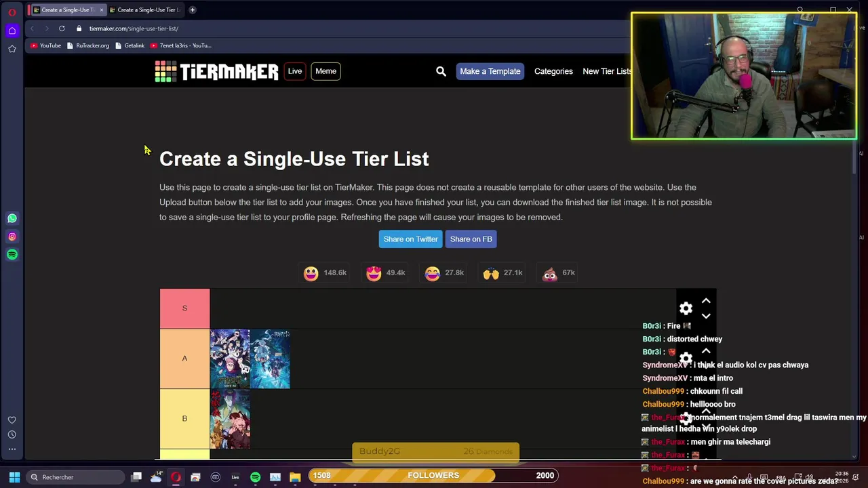
Task: Open the Meme page
Action: [x=325, y=71]
